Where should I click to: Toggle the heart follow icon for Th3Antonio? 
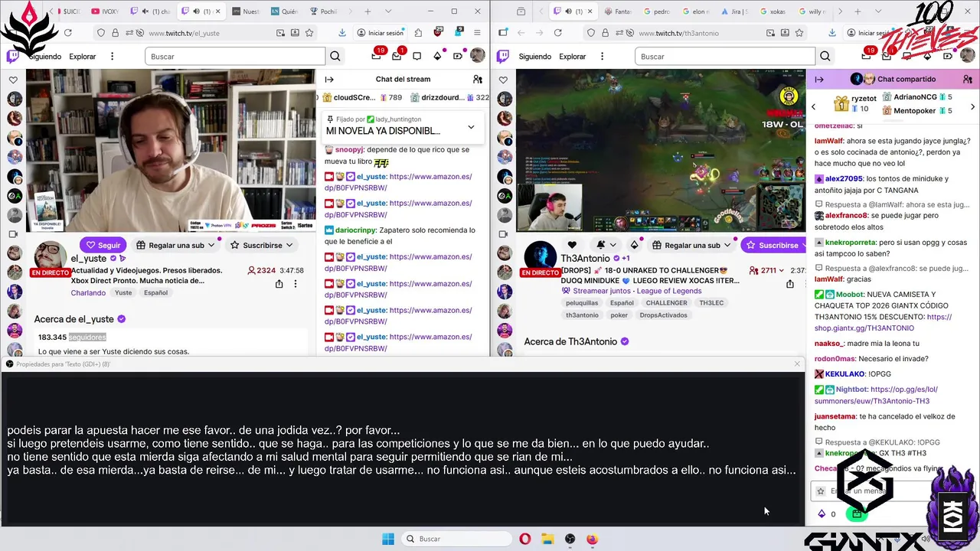(572, 245)
